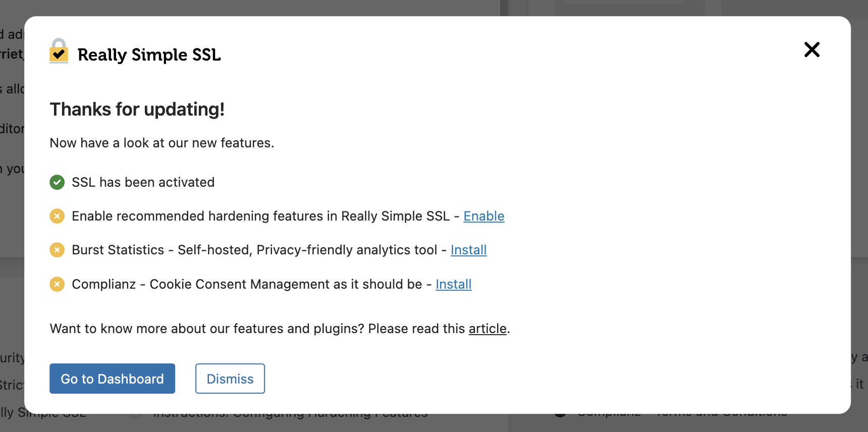Image resolution: width=868 pixels, height=432 pixels.
Task: Click the yellow icon beside Burst Statistics
Action: [x=57, y=250]
